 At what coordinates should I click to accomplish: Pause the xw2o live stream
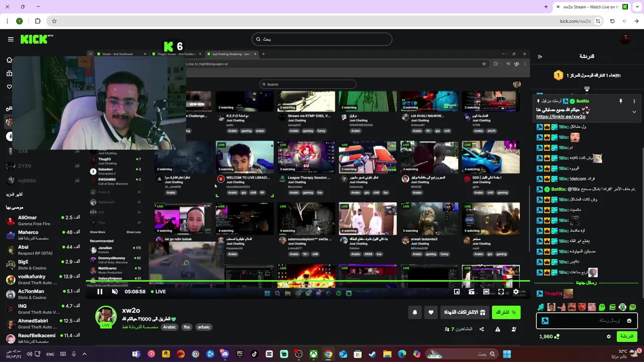click(x=100, y=292)
